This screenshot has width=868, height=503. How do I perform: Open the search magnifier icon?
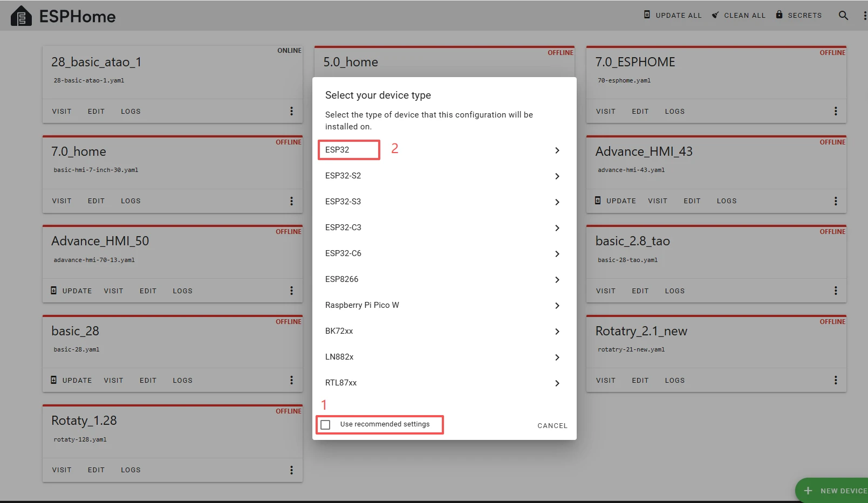(x=843, y=16)
